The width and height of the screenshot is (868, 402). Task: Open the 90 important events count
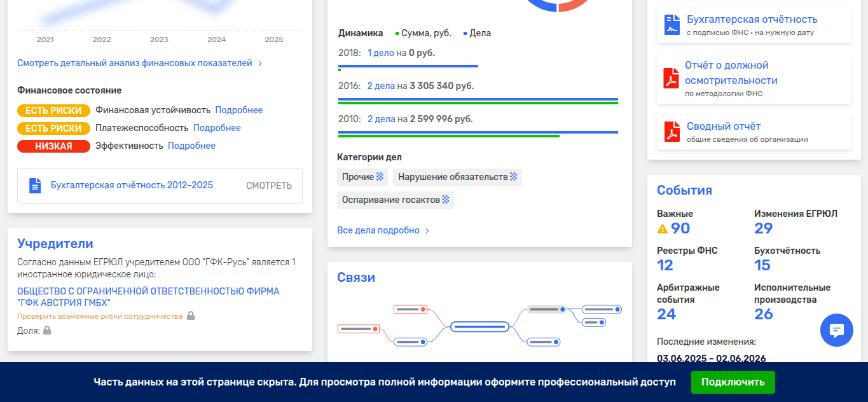pyautogui.click(x=680, y=228)
